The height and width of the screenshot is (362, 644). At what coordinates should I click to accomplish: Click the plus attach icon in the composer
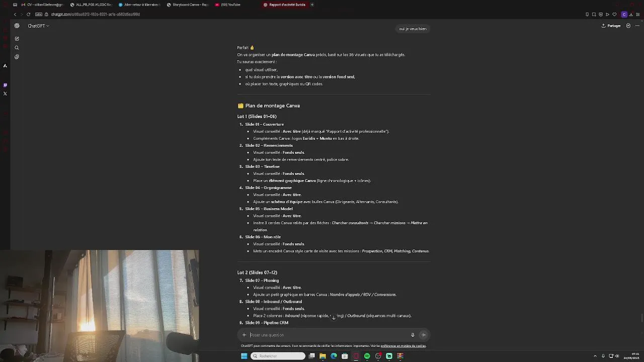(244, 335)
